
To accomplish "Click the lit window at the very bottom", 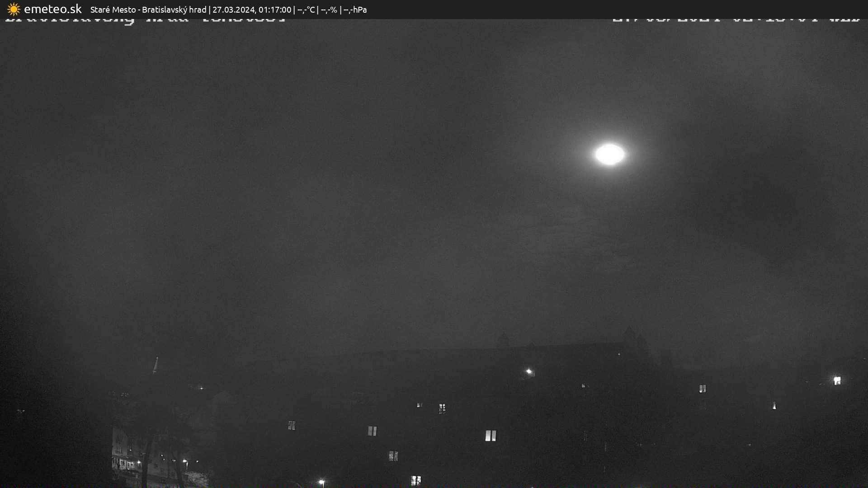I will 415,480.
